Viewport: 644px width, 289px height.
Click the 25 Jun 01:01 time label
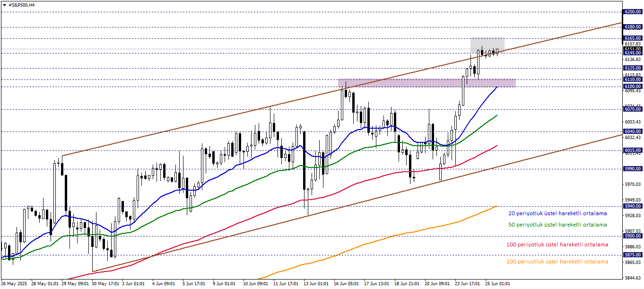pos(497,284)
